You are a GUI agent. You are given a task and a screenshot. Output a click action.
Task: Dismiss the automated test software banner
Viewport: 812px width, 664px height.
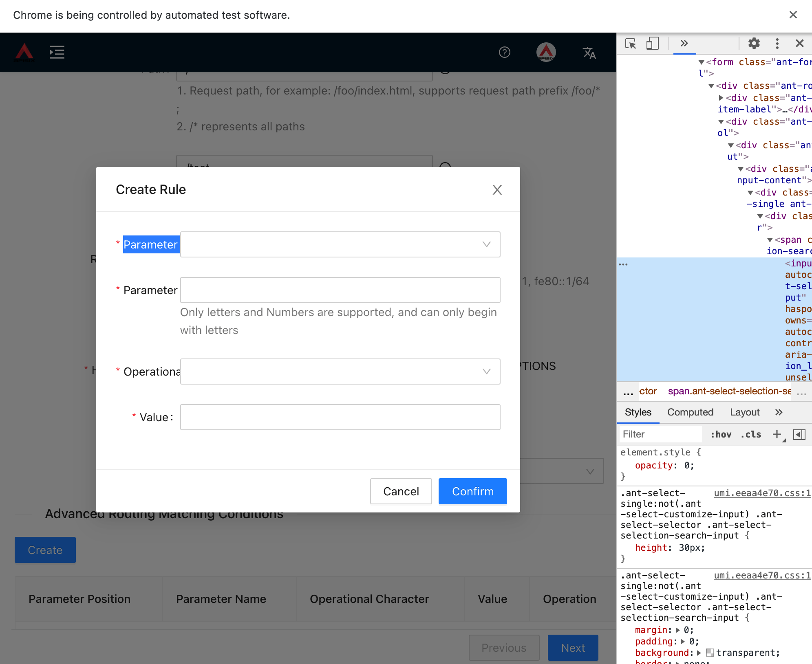(x=793, y=15)
